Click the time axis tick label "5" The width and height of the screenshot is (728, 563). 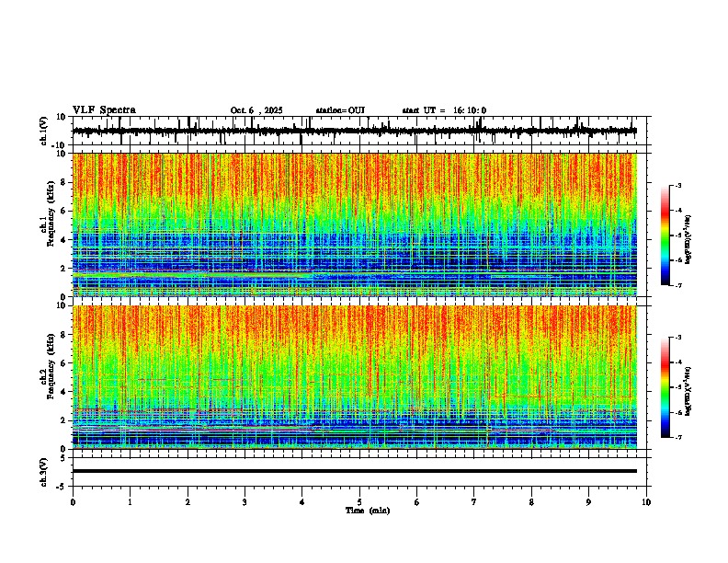click(359, 502)
